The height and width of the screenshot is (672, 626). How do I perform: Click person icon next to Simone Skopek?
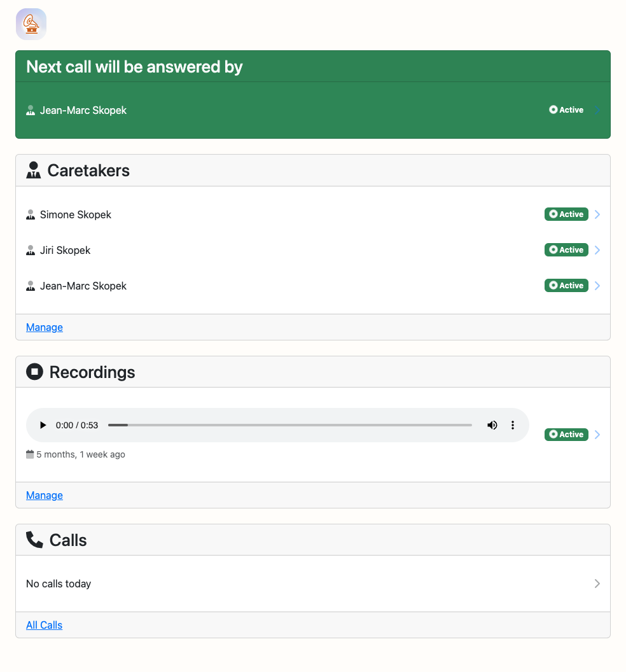31,214
